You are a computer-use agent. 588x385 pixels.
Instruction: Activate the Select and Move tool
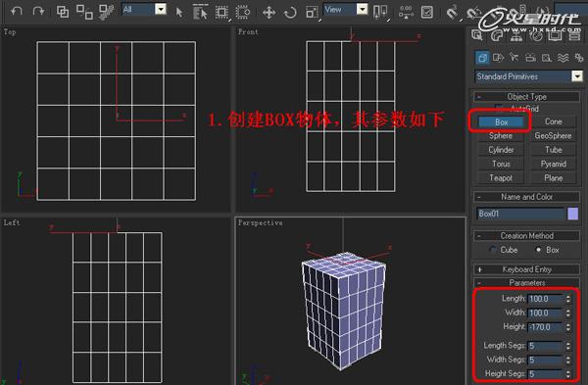269,12
